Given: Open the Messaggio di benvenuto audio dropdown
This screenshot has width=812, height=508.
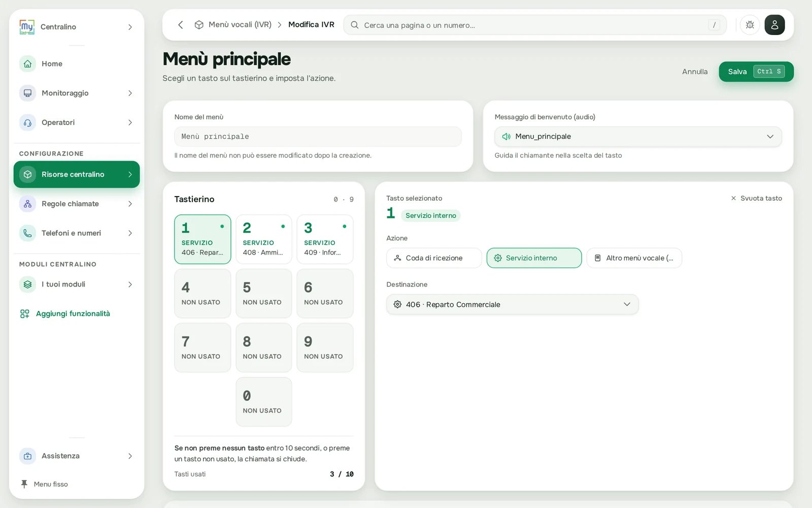Looking at the screenshot, I should pyautogui.click(x=638, y=137).
